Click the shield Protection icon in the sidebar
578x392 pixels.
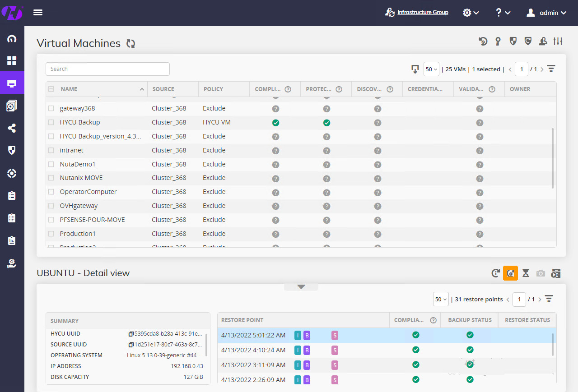point(12,150)
